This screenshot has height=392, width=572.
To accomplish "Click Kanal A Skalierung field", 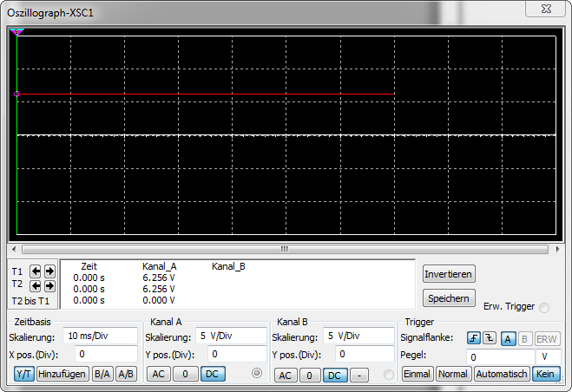I will tap(231, 336).
